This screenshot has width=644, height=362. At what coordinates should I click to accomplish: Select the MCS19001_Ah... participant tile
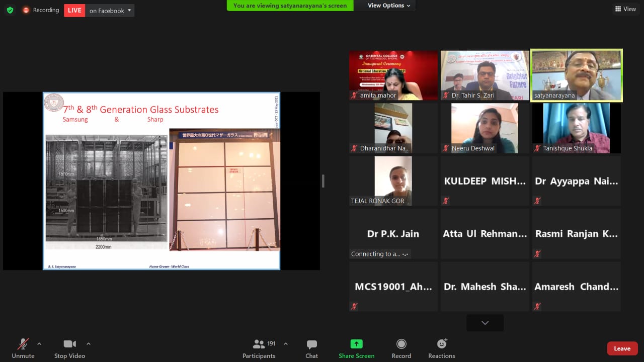point(393,287)
